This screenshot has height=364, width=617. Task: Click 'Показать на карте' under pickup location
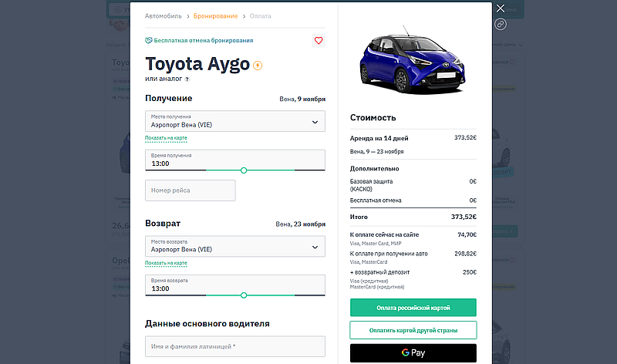166,138
